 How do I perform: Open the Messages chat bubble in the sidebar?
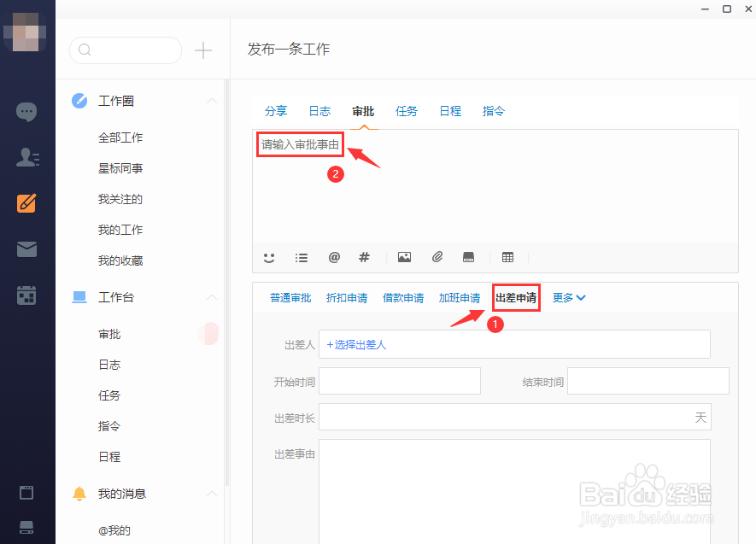[26, 111]
